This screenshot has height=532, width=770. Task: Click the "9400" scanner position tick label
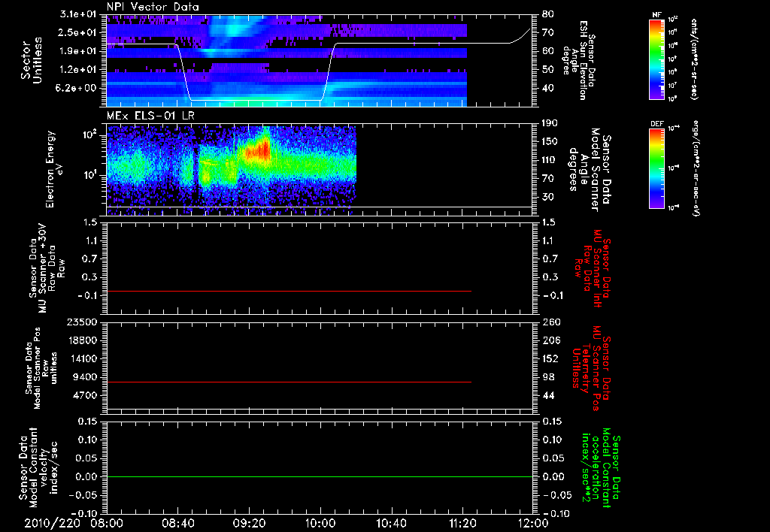[x=84, y=377]
